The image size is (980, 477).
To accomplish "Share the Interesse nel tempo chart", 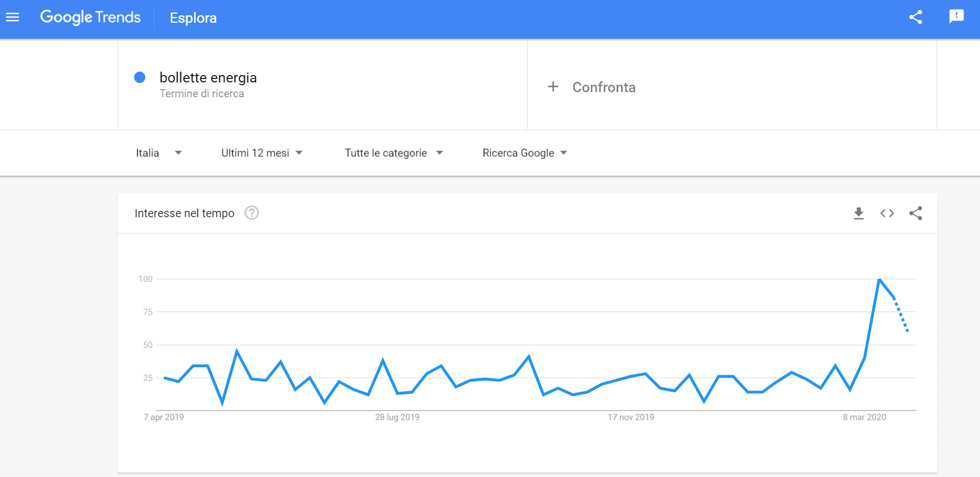I will point(915,213).
